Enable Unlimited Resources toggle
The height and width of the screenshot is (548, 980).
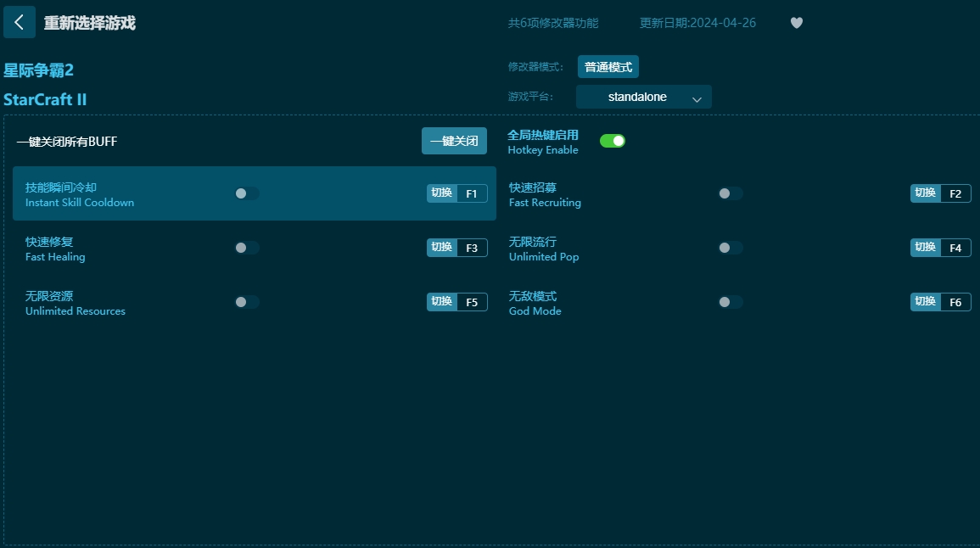[x=246, y=302]
